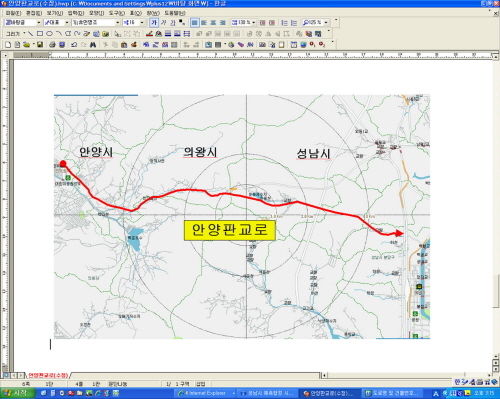
Task: Select the rectangle drawing tool
Action: (40, 33)
